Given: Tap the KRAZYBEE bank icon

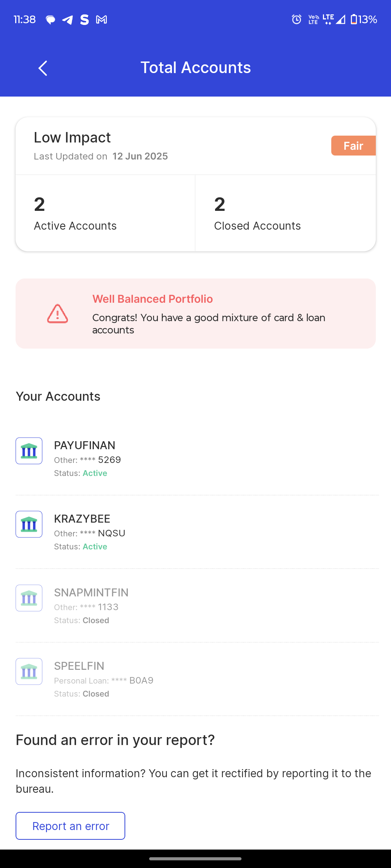Looking at the screenshot, I should [x=29, y=524].
